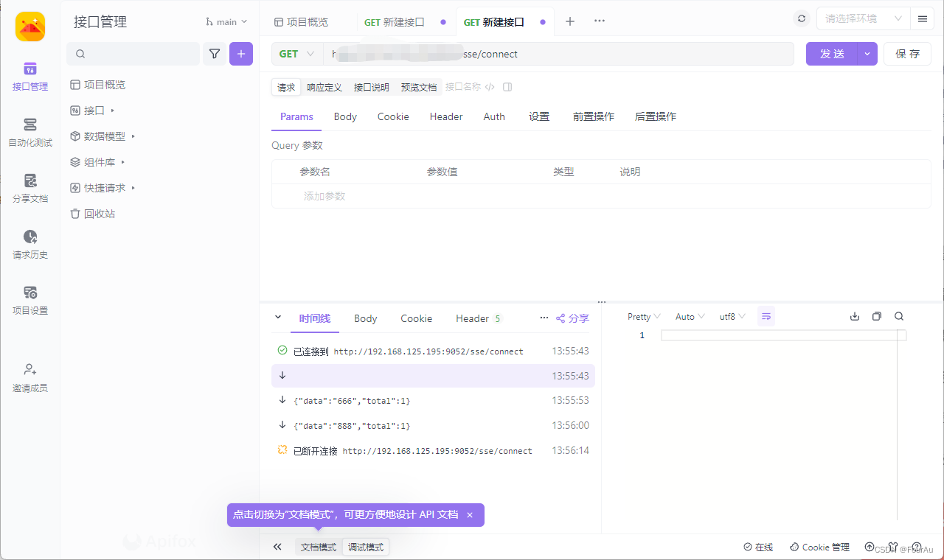
Task: Open the Pretty format dropdown
Action: (x=644, y=317)
